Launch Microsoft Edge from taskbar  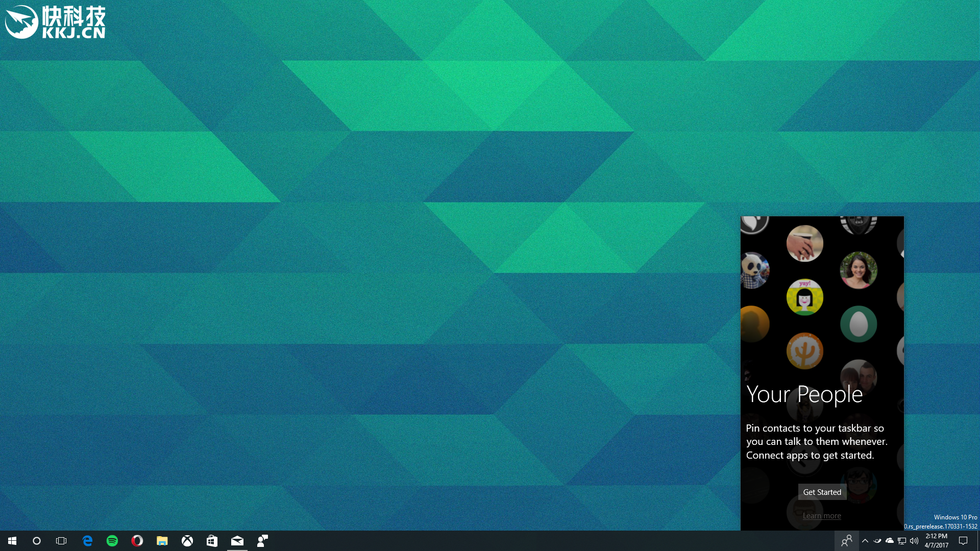[87, 541]
